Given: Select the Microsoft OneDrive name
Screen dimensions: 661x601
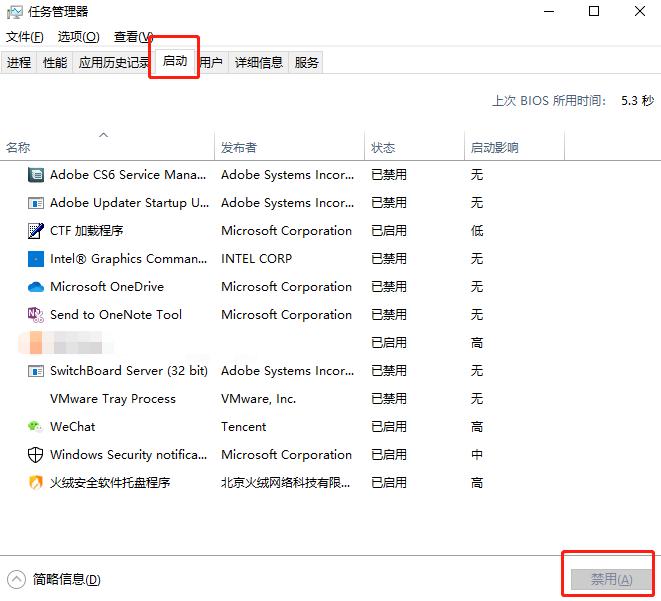Looking at the screenshot, I should (107, 287).
